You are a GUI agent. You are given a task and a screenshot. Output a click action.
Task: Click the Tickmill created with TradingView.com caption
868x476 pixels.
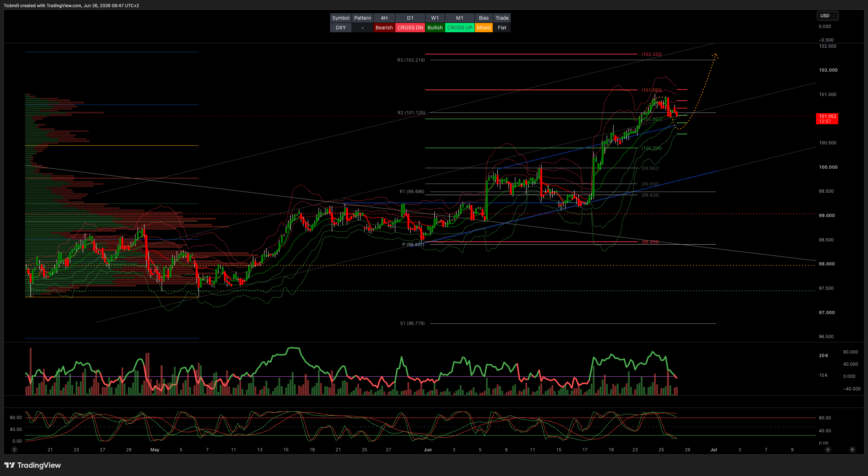71,6
